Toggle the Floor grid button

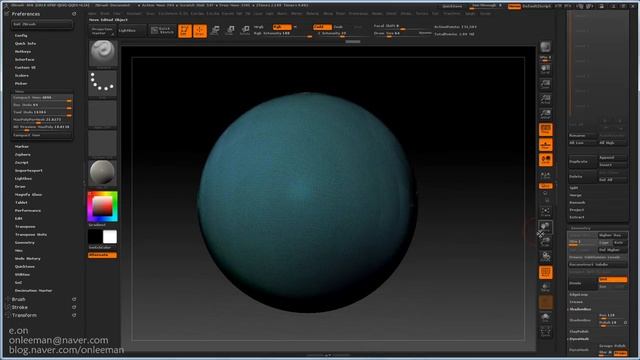click(545, 145)
